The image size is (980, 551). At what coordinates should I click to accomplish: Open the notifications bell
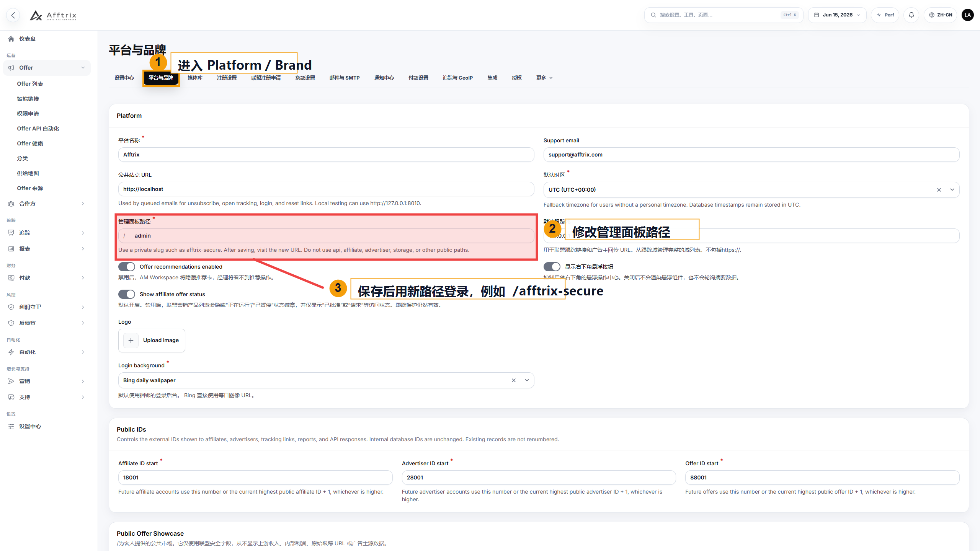(x=911, y=15)
